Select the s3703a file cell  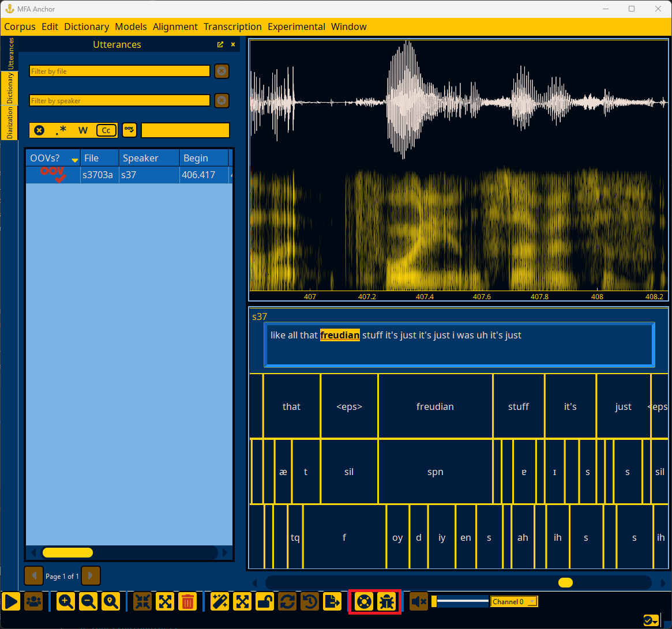pos(100,175)
